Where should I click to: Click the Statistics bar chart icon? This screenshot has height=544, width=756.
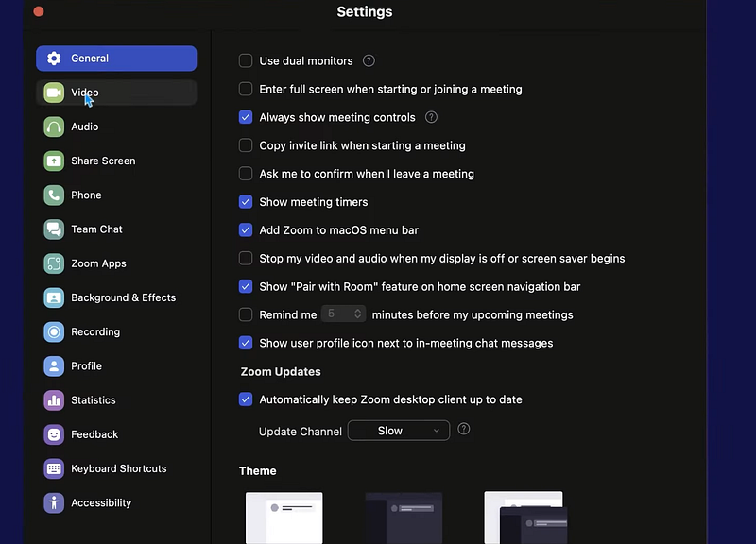click(54, 400)
